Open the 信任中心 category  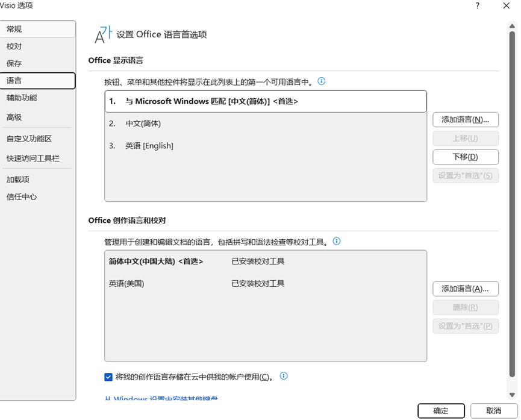click(x=37, y=197)
